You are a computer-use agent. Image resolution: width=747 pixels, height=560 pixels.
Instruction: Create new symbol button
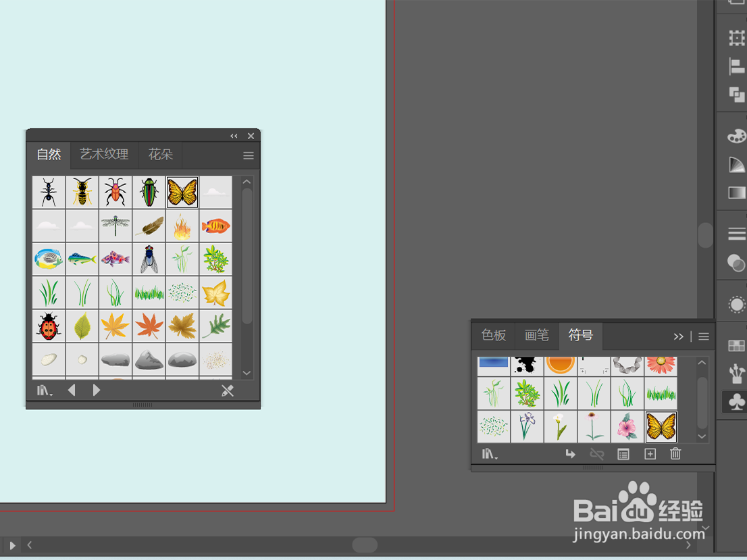click(x=650, y=454)
